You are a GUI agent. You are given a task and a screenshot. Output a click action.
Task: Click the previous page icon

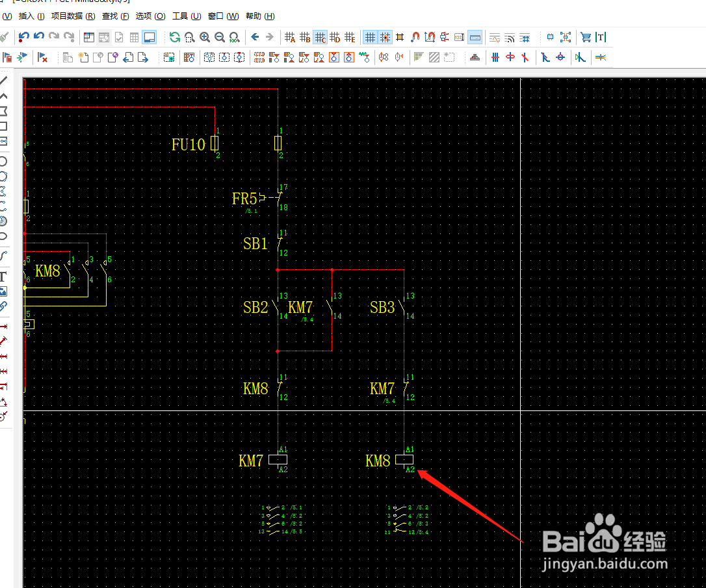pos(128,57)
